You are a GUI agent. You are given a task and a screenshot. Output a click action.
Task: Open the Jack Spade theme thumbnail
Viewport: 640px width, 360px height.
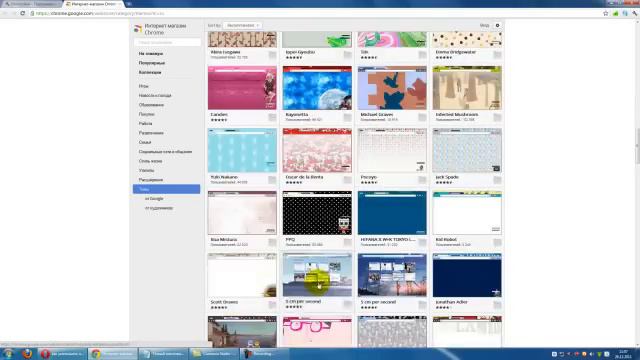(467, 150)
